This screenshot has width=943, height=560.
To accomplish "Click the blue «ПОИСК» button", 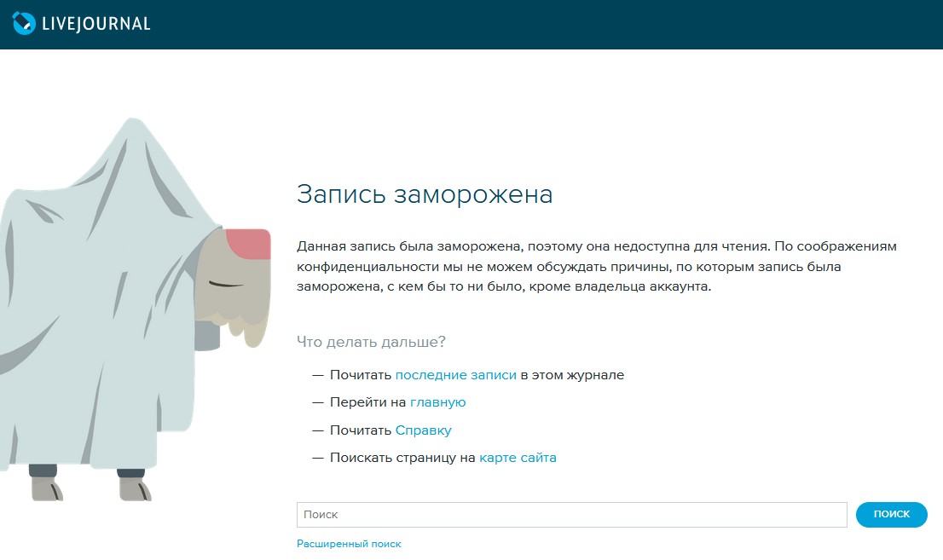I will [x=891, y=514].
